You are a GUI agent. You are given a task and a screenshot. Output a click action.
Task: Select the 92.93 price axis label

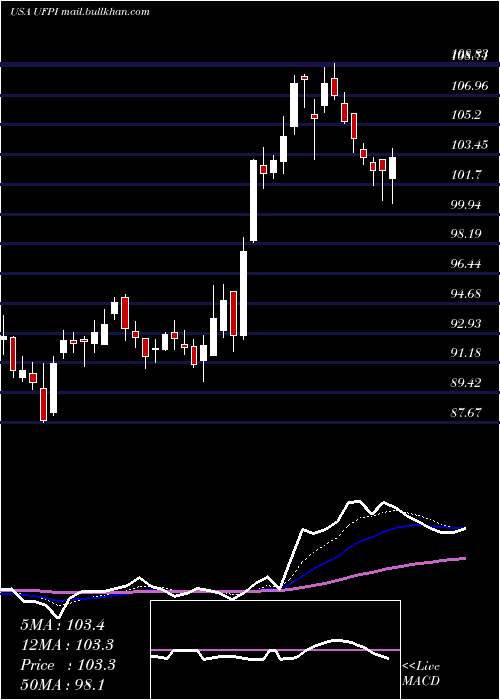point(466,324)
